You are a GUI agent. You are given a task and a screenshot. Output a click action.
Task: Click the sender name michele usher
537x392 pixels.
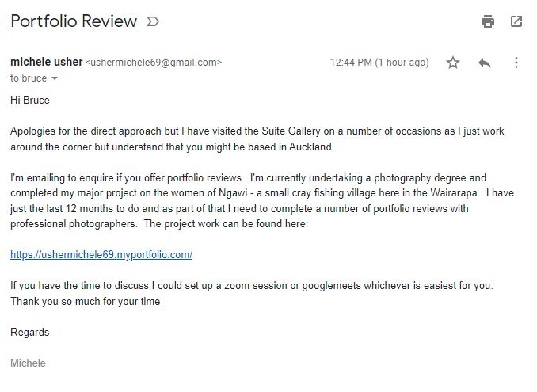coord(46,62)
